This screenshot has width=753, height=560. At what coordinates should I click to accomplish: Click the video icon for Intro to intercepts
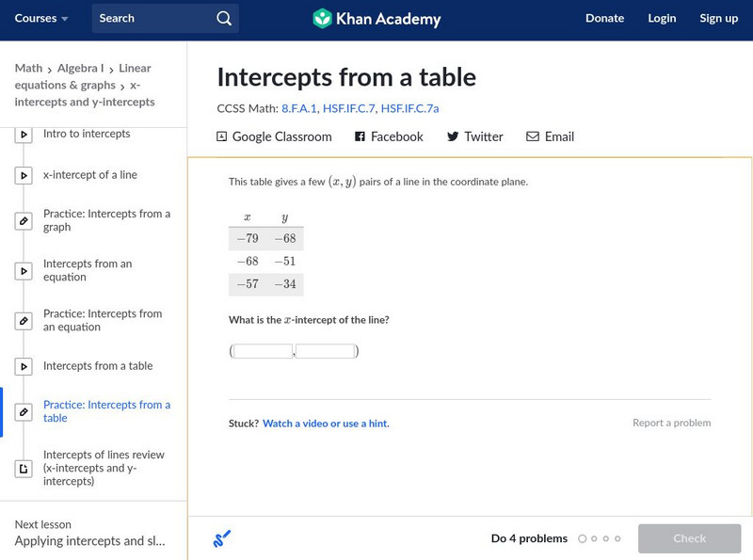[24, 135]
